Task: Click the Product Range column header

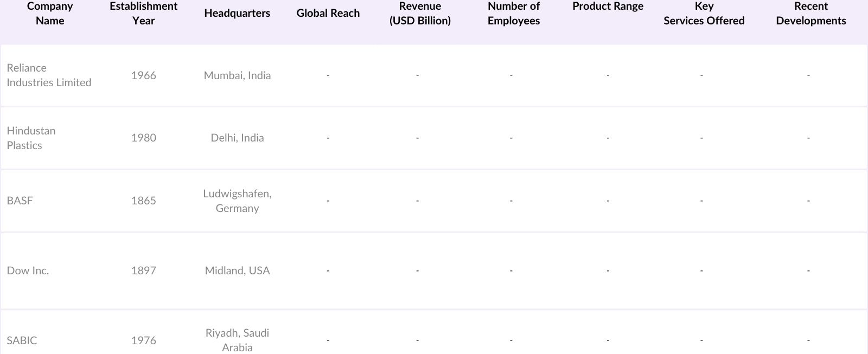Action: 608,7
